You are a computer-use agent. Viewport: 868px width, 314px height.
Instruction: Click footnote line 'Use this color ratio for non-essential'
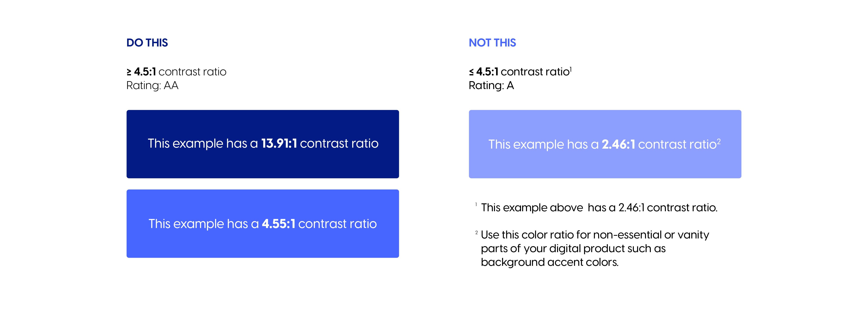click(595, 235)
